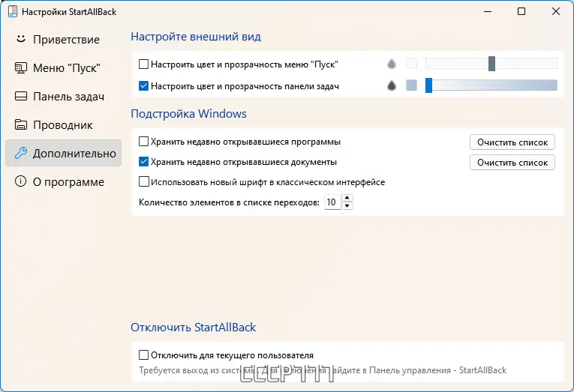Enable new font in classic interface
The width and height of the screenshot is (574, 392).
pos(144,181)
